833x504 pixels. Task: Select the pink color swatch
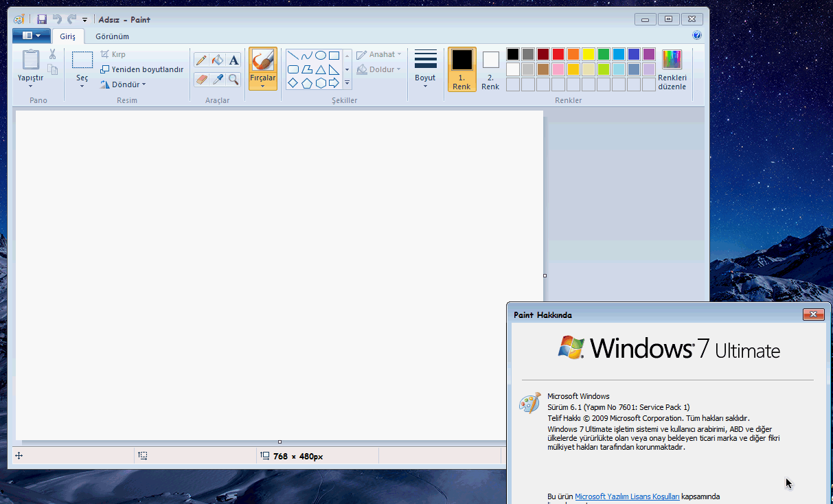click(558, 69)
